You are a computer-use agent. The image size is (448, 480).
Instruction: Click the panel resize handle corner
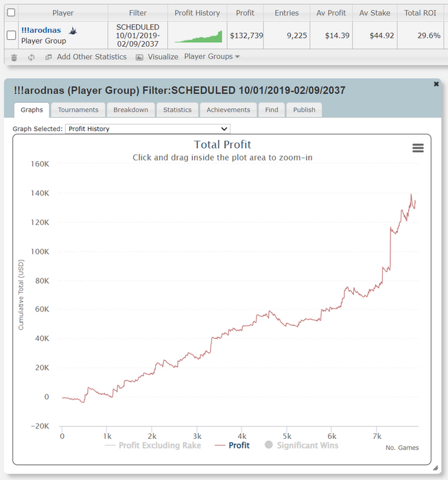click(436, 468)
